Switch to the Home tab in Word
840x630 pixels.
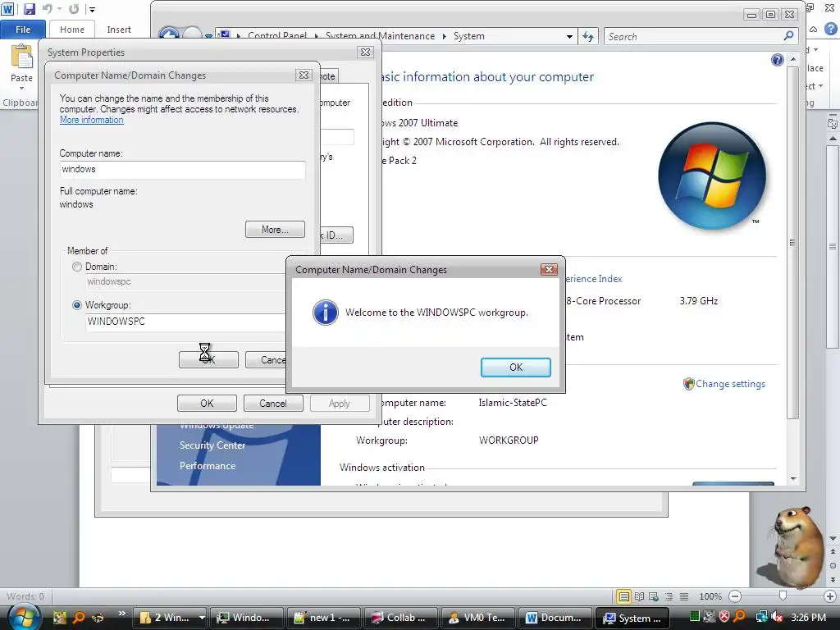72,30
